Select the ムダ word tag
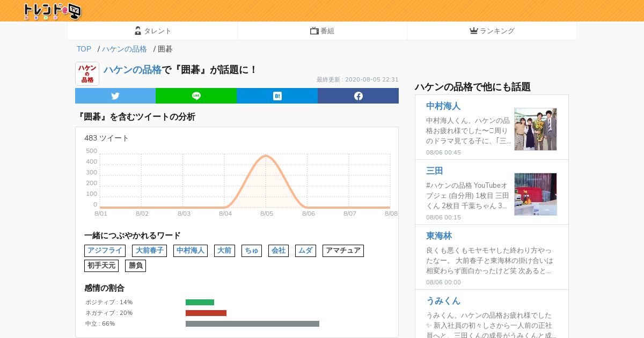 point(305,251)
